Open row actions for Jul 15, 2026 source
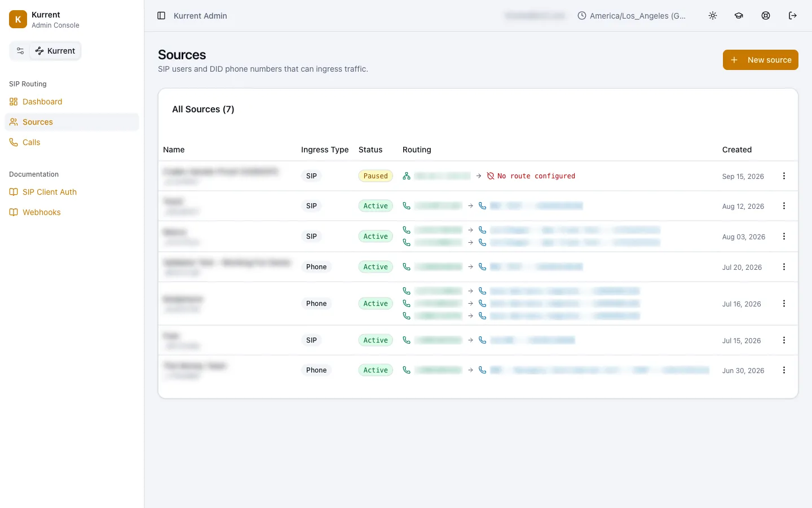Image resolution: width=812 pixels, height=508 pixels. (784, 340)
